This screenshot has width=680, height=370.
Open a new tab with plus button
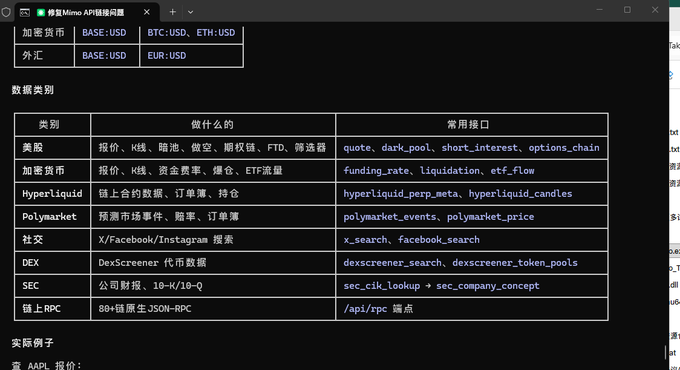173,12
